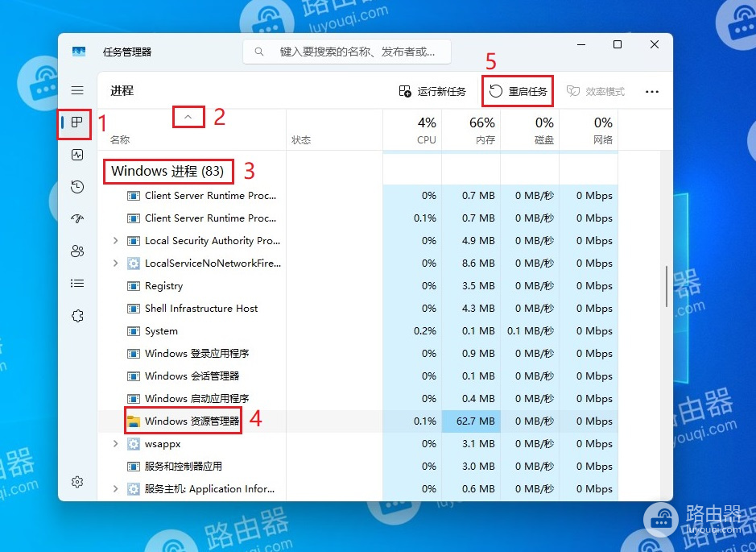The width and height of the screenshot is (756, 552).
Task: Select the Processes page icon
Action: [x=77, y=122]
